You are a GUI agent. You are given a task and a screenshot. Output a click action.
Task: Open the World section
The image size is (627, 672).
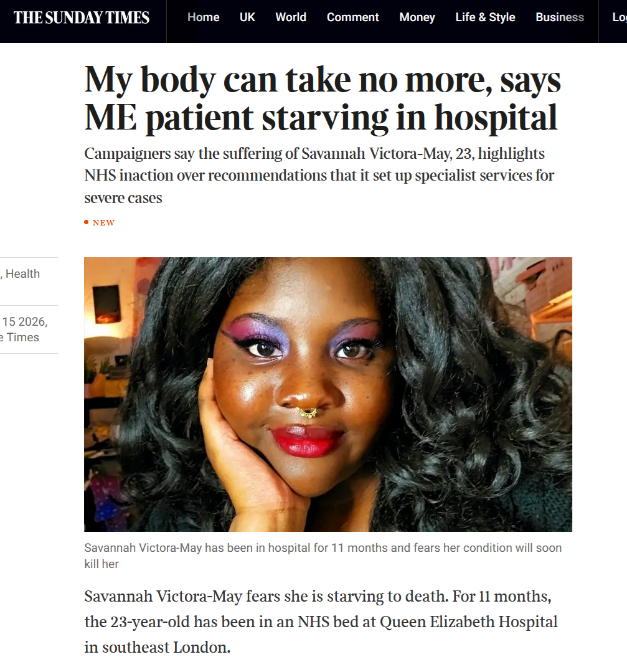coord(291,17)
